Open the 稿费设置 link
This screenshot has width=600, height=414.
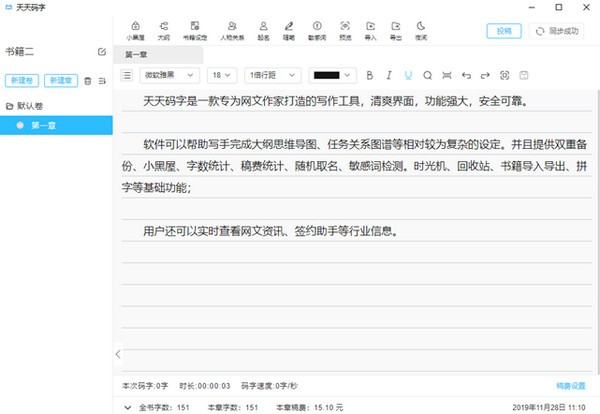(x=571, y=386)
